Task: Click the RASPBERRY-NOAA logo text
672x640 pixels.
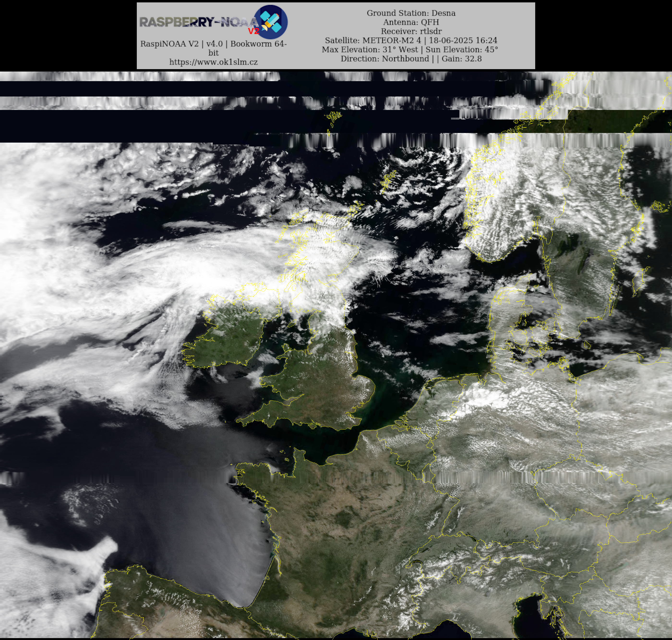Action: [x=199, y=22]
